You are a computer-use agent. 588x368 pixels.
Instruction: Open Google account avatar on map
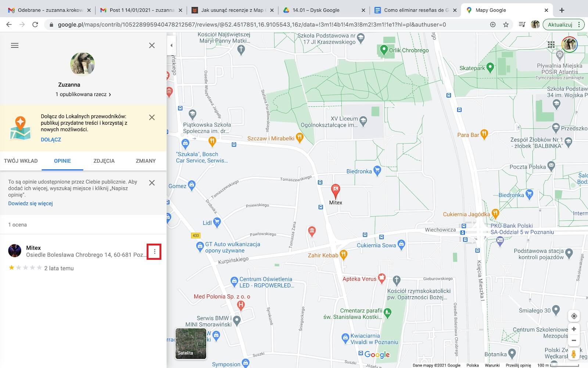(569, 45)
